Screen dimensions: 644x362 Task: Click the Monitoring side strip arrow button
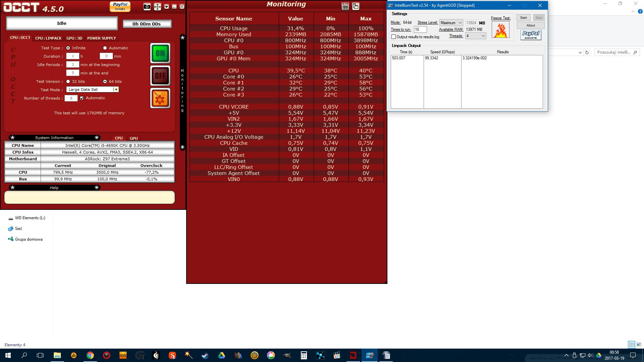(182, 147)
